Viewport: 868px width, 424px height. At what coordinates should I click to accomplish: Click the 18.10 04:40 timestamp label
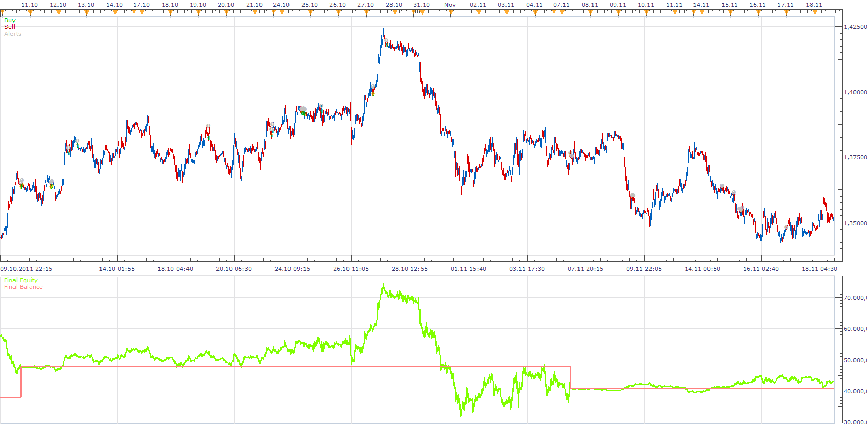pyautogui.click(x=176, y=269)
